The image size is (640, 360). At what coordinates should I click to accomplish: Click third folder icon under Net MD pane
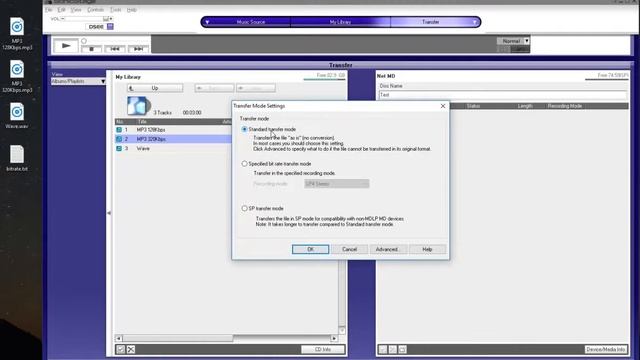[402, 349]
